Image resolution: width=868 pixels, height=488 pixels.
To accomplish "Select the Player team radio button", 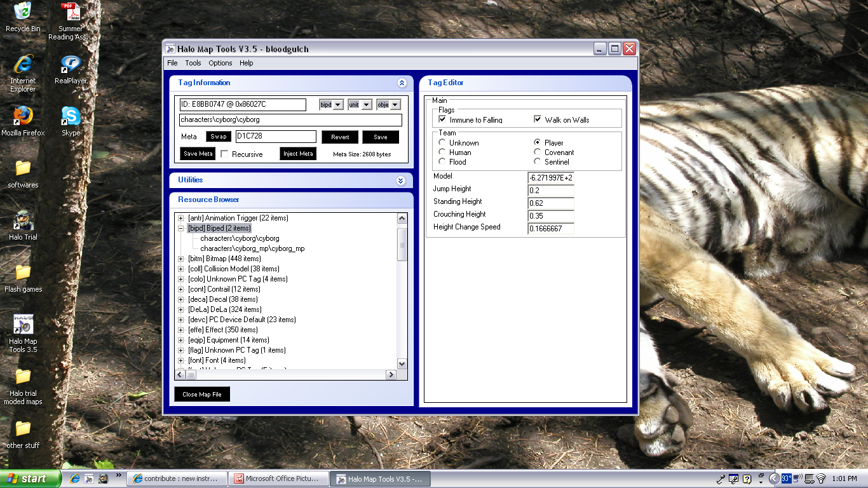I will [x=538, y=143].
